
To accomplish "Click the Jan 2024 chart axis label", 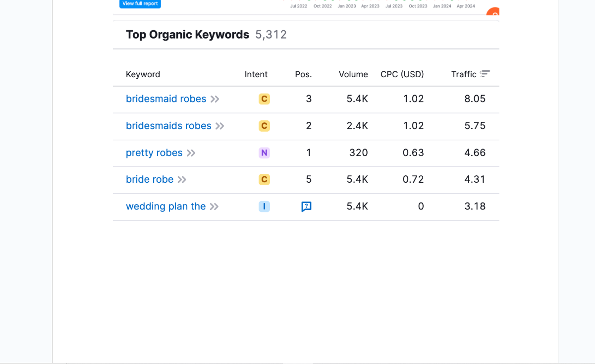I will tap(442, 6).
